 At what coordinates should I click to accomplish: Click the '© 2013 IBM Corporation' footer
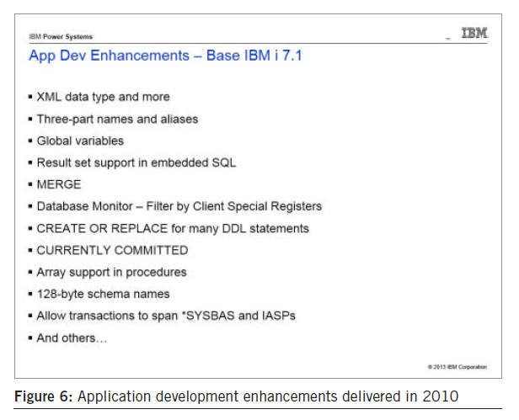[457, 367]
